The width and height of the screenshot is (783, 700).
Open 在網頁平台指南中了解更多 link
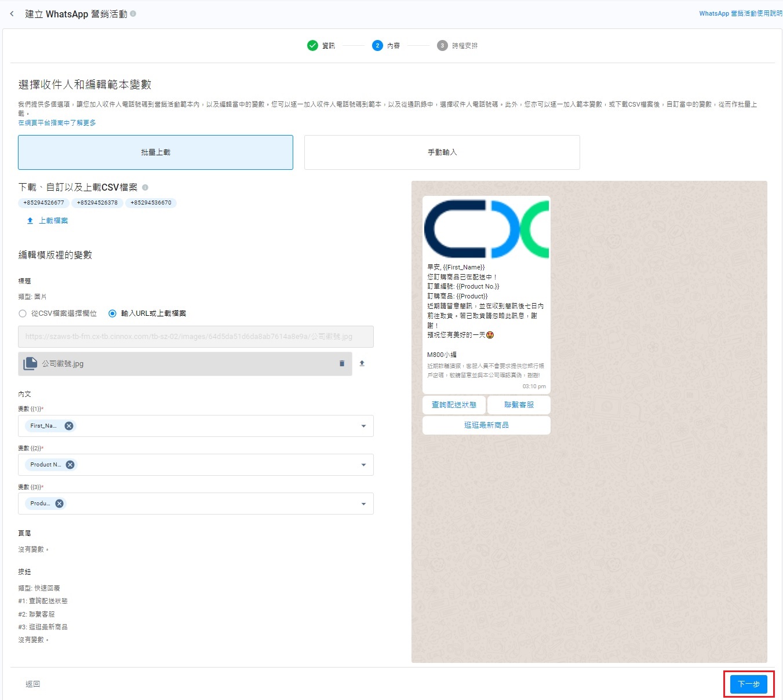point(57,123)
